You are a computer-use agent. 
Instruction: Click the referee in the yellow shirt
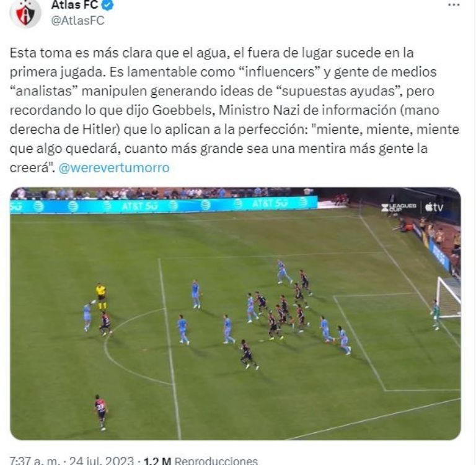click(101, 297)
